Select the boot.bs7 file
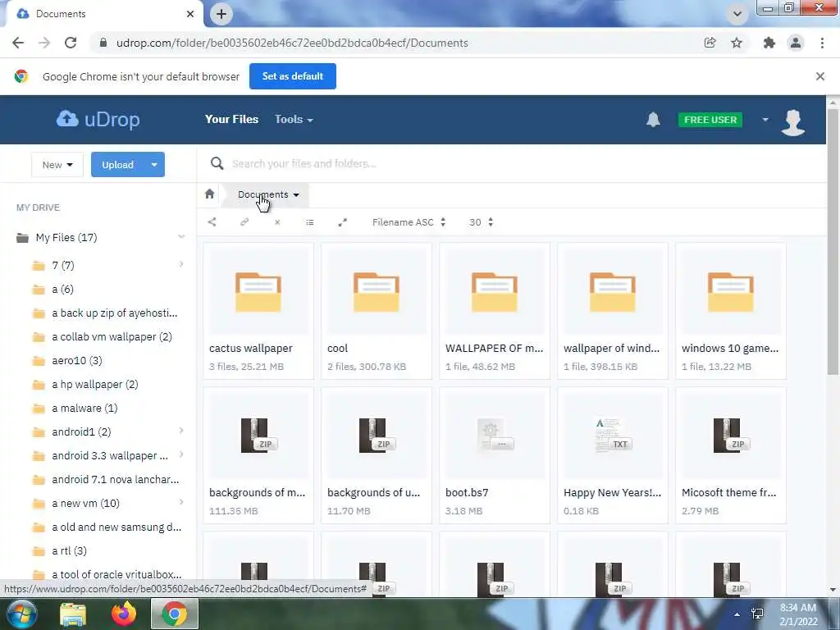The width and height of the screenshot is (840, 630). [x=495, y=455]
